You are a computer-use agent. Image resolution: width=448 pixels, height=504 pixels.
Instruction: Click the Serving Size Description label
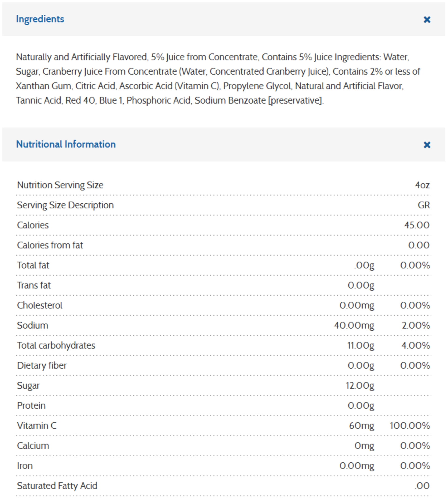tap(65, 205)
